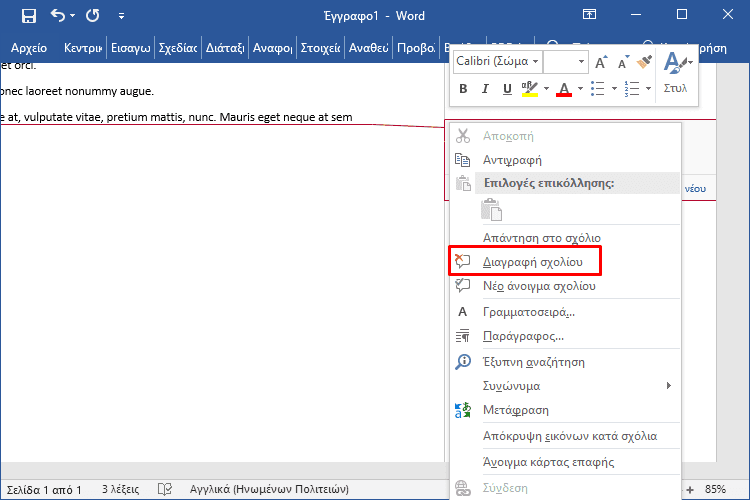Image resolution: width=750 pixels, height=500 pixels.
Task: Click the zoom in plus button
Action: [x=690, y=489]
